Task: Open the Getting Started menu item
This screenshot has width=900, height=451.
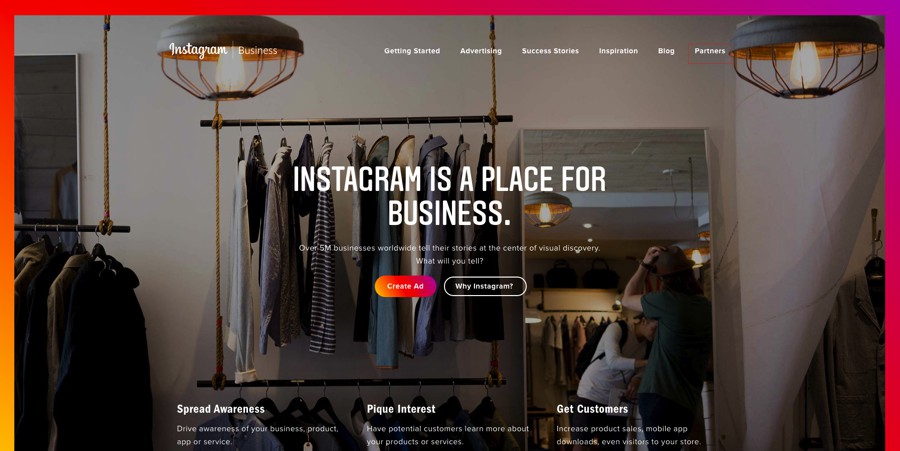Action: coord(412,51)
